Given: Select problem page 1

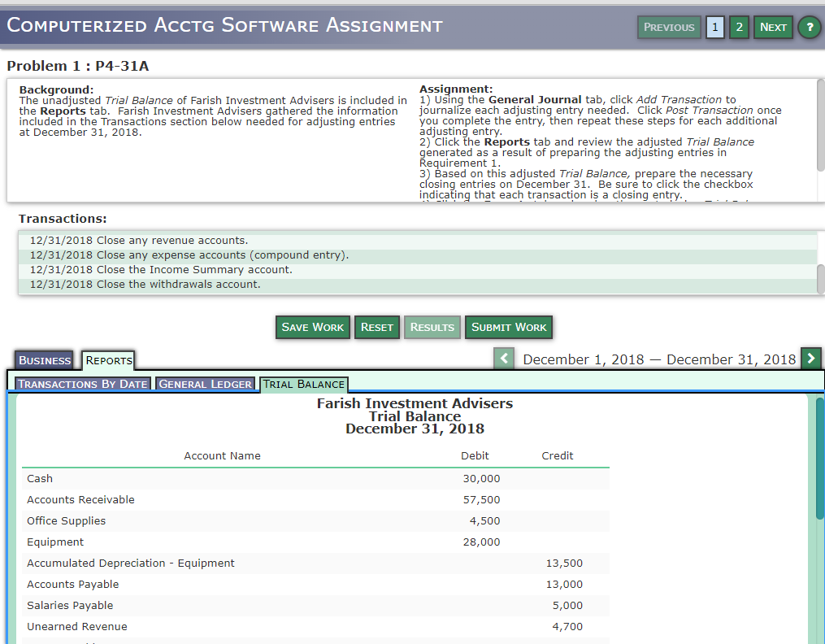Looking at the screenshot, I should pos(715,27).
